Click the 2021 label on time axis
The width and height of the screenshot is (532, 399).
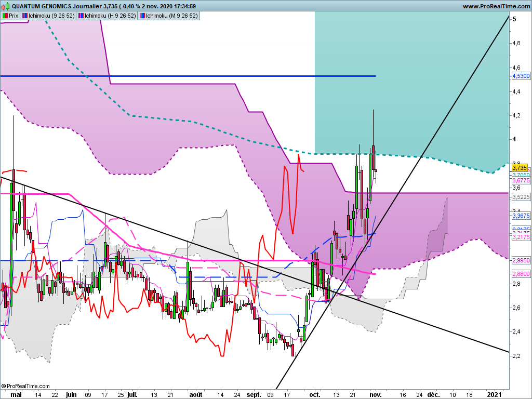point(494,395)
